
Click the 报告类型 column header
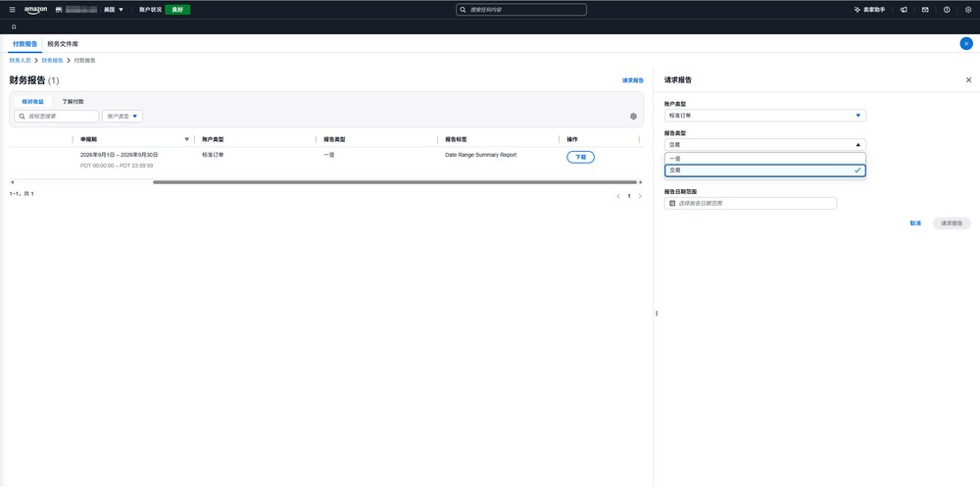(x=334, y=139)
